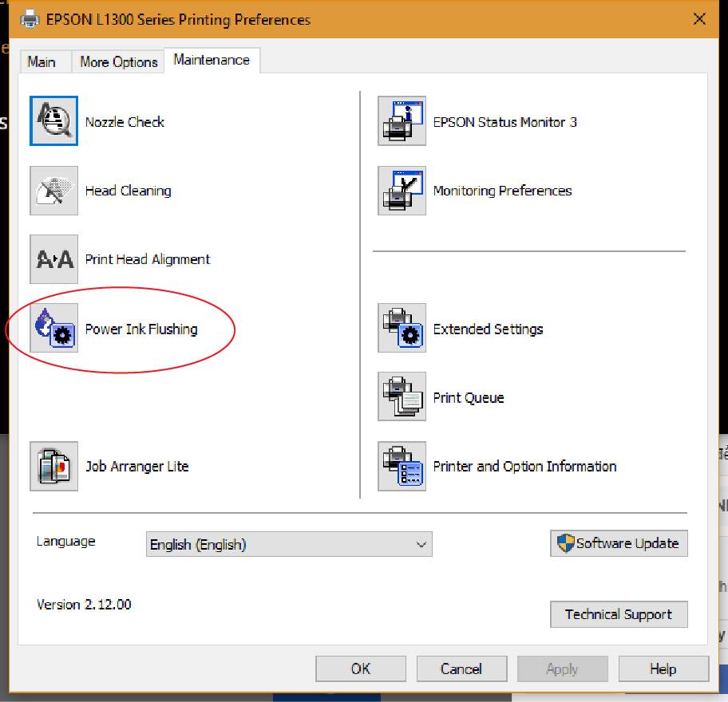
Task: Click the Extended Settings label
Action: pyautogui.click(x=488, y=329)
